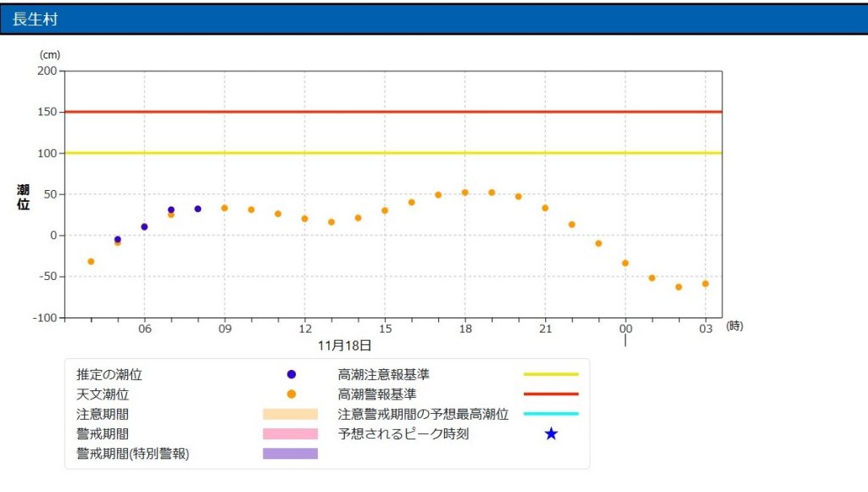Click the 高潮警報基準 legend label
Viewport: 868px width, 492px height.
click(x=377, y=394)
